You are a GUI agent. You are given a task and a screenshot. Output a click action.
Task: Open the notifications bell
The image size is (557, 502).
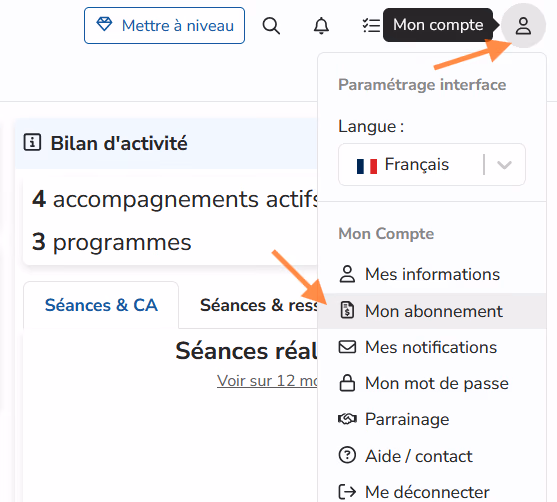pyautogui.click(x=321, y=26)
